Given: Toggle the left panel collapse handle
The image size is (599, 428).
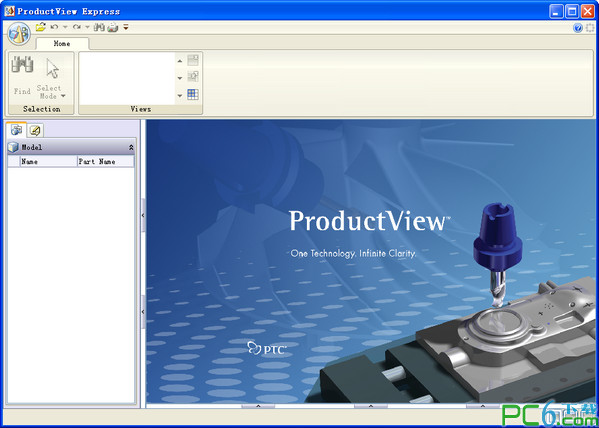Looking at the screenshot, I should (143, 216).
